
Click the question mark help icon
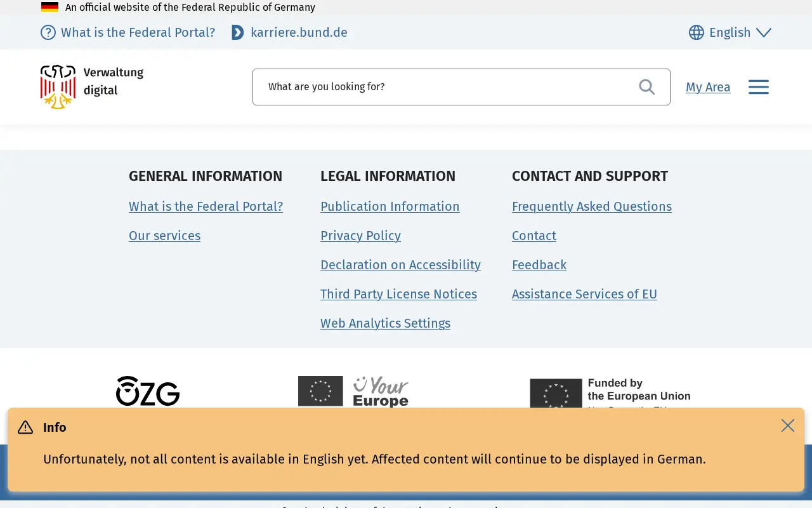click(48, 32)
